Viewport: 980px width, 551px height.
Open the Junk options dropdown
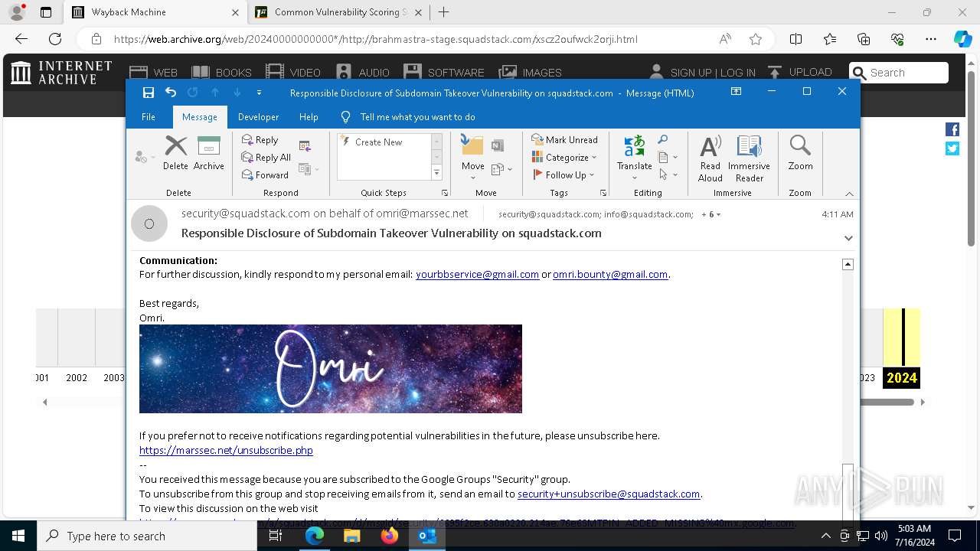pyautogui.click(x=145, y=157)
